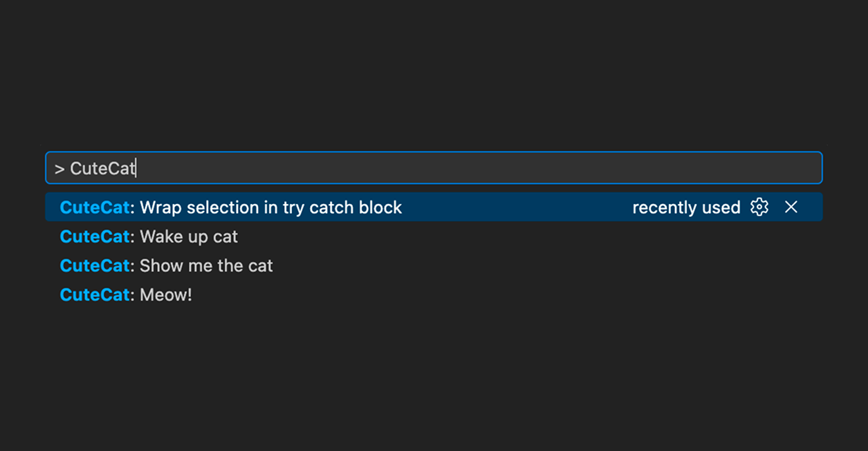Screen dimensions: 868x451
Task: Remove the recently used command with X icon
Action: point(791,208)
